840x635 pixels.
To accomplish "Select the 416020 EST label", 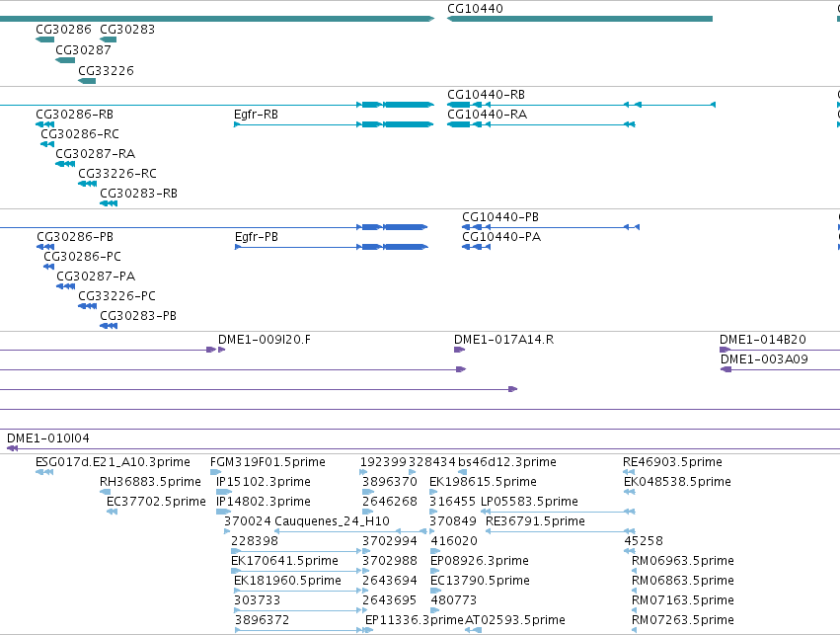I will click(454, 542).
